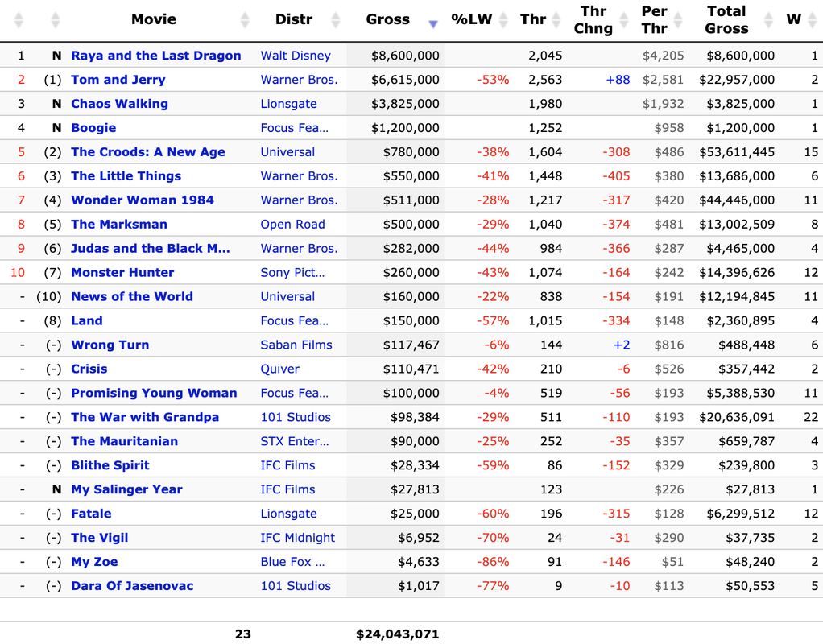The image size is (823, 644).
Task: Open the Saban Films distributor link
Action: click(x=296, y=345)
